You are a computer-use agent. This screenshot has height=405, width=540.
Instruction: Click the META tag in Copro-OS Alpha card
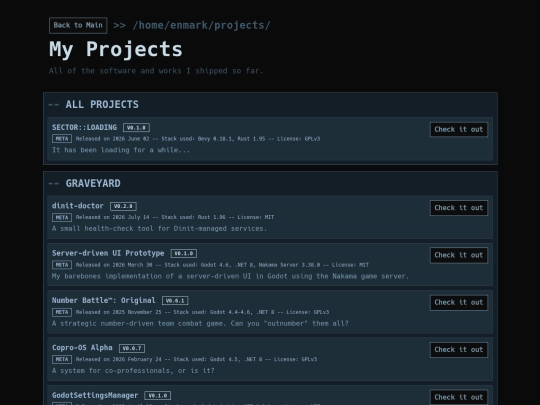coord(62,359)
